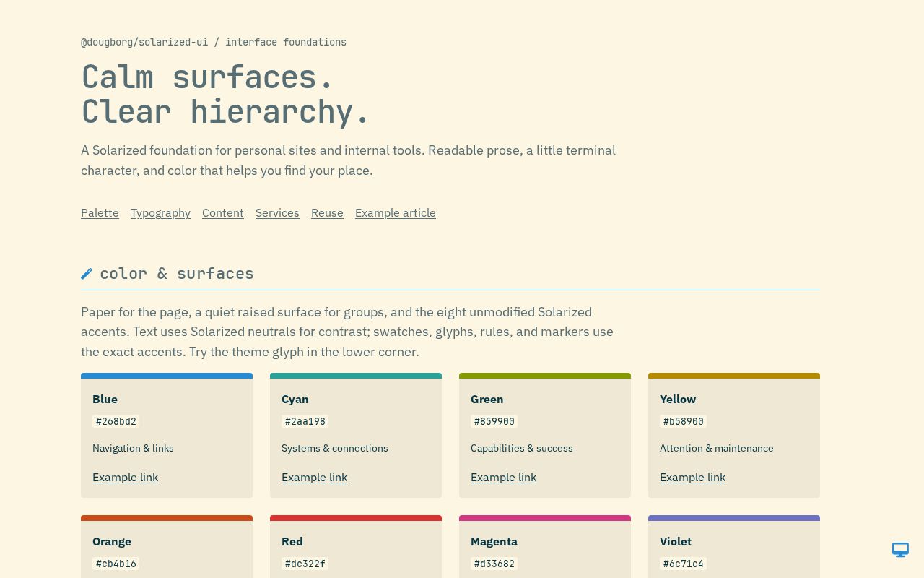Follow the Example link in the Cyan card
This screenshot has width=924, height=578.
[x=314, y=477]
